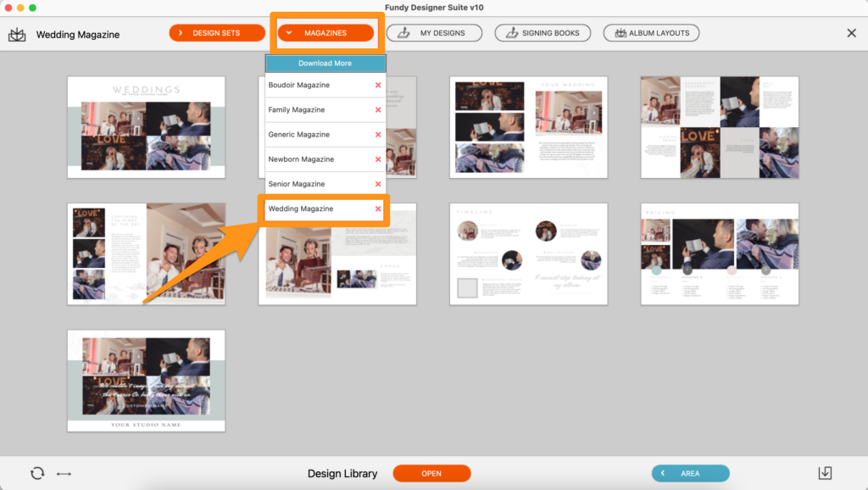Delete Family Magazine with red X
The width and height of the screenshot is (868, 490).
(x=378, y=109)
